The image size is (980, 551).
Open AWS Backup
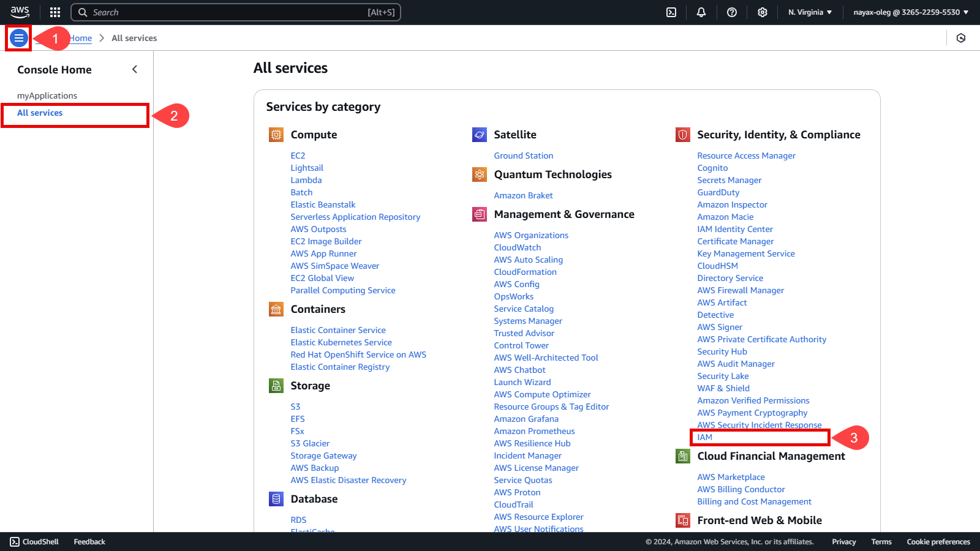click(315, 468)
